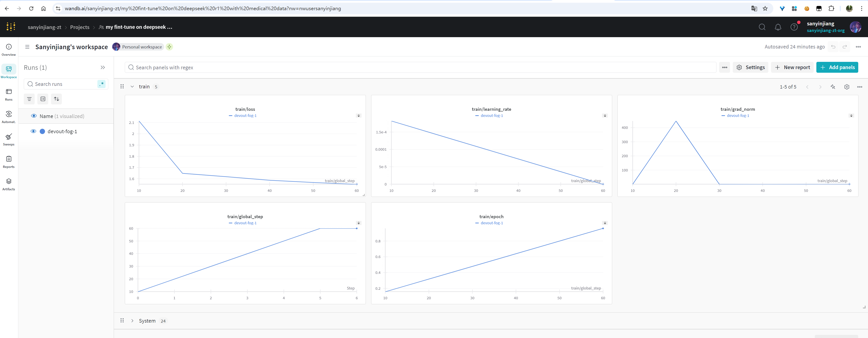The height and width of the screenshot is (338, 868).
Task: Open the Reports tab in sidebar
Action: click(x=9, y=161)
